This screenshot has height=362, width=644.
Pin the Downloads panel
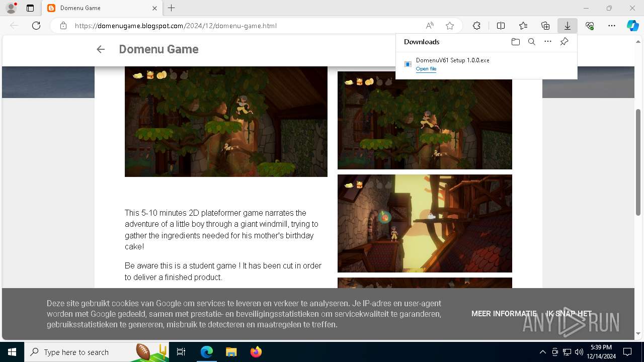click(564, 42)
